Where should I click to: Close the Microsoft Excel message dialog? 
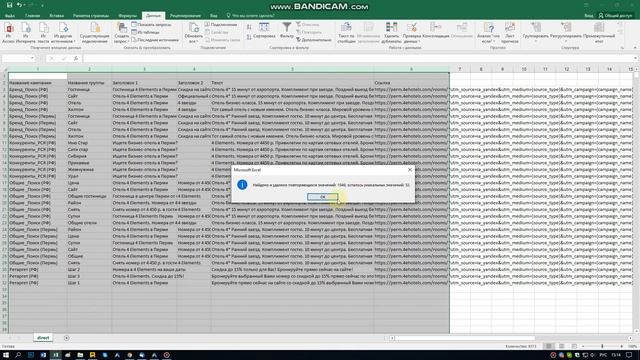[x=410, y=169]
